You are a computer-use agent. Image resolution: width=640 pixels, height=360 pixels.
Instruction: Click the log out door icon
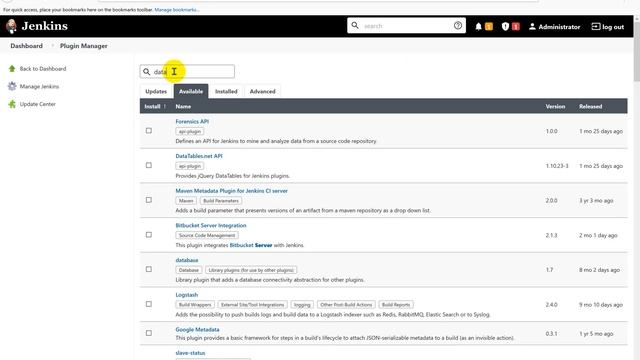pos(596,27)
